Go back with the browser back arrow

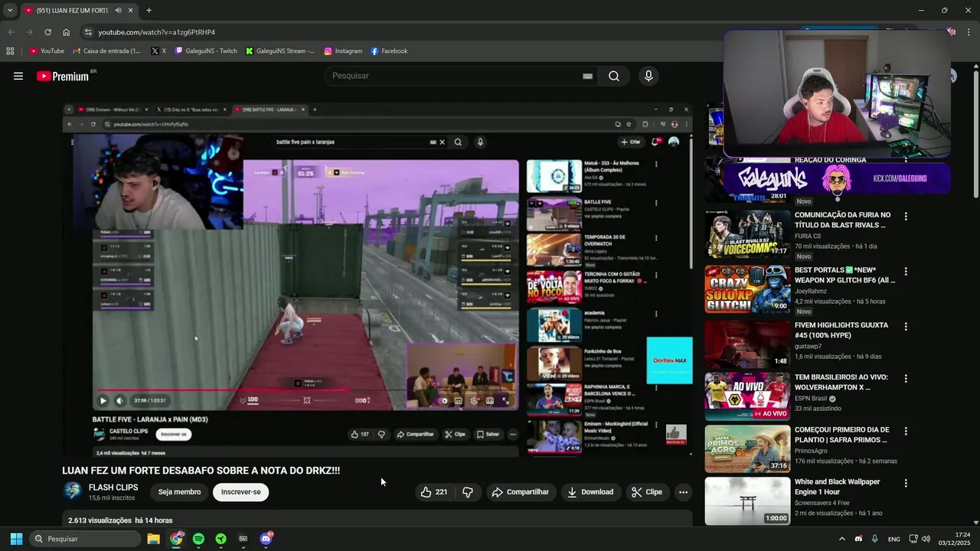click(x=11, y=32)
